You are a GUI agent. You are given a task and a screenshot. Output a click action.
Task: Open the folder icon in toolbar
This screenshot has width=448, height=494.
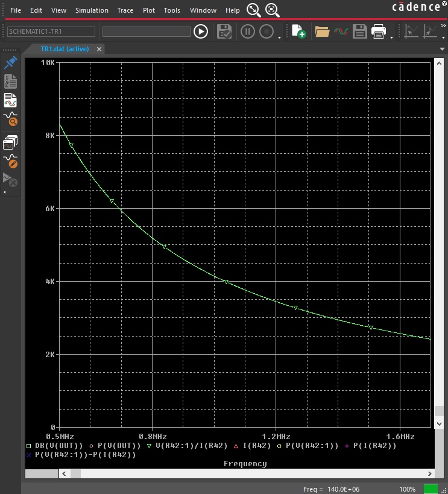[323, 32]
